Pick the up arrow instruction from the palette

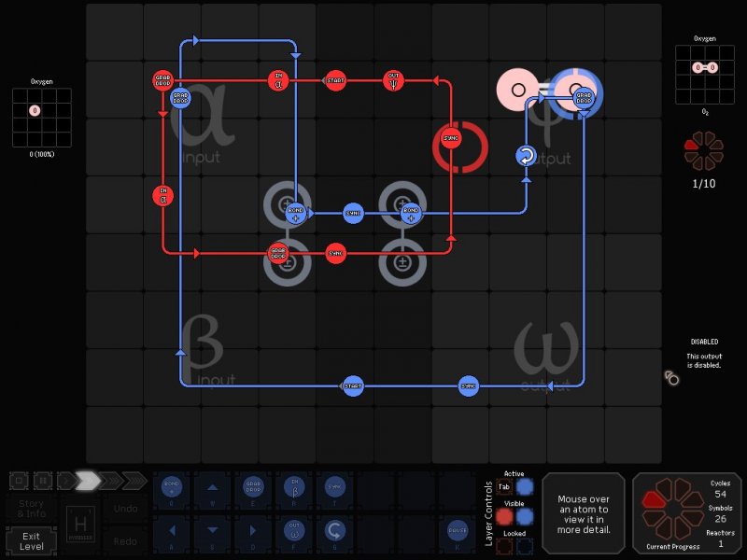point(213,489)
